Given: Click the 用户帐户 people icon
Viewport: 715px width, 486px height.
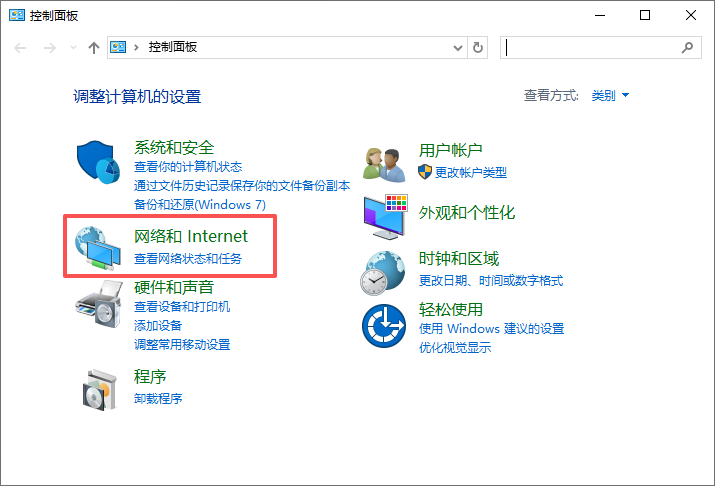Looking at the screenshot, I should tap(384, 165).
